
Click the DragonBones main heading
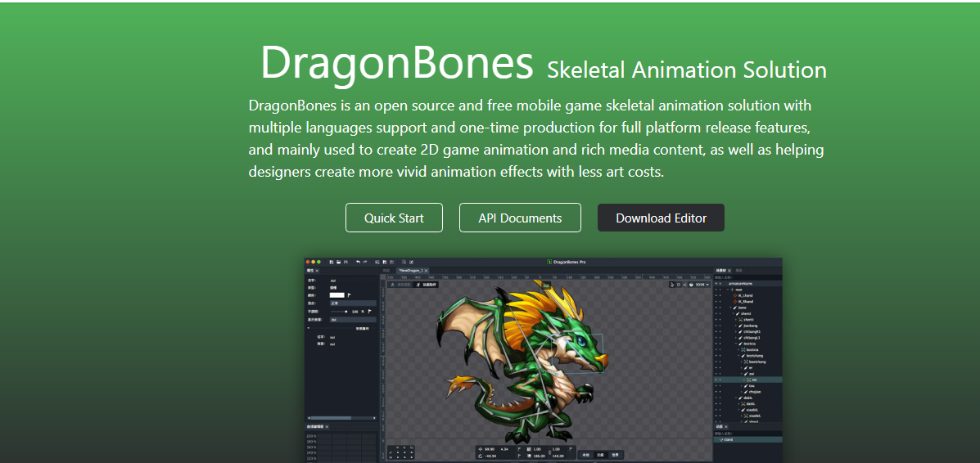tap(397, 65)
